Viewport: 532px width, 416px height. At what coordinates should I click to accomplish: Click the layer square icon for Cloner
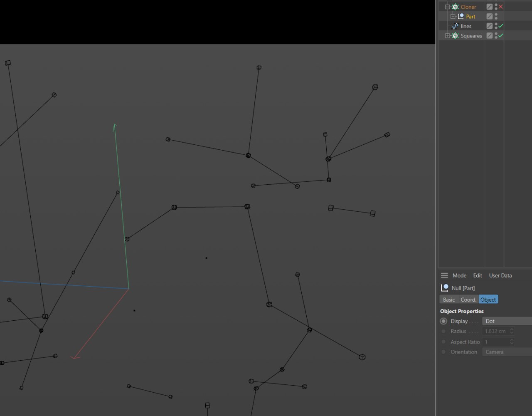[490, 7]
